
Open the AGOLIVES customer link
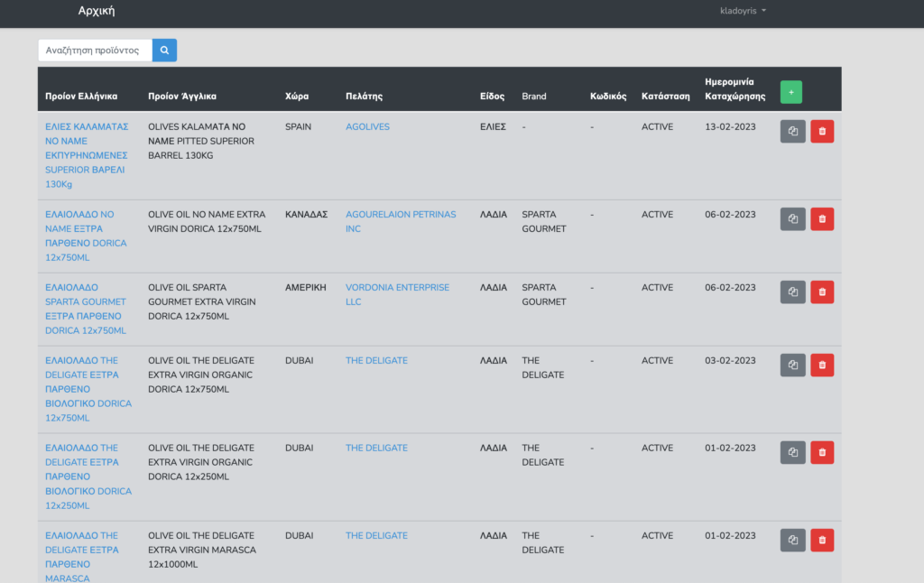(367, 126)
